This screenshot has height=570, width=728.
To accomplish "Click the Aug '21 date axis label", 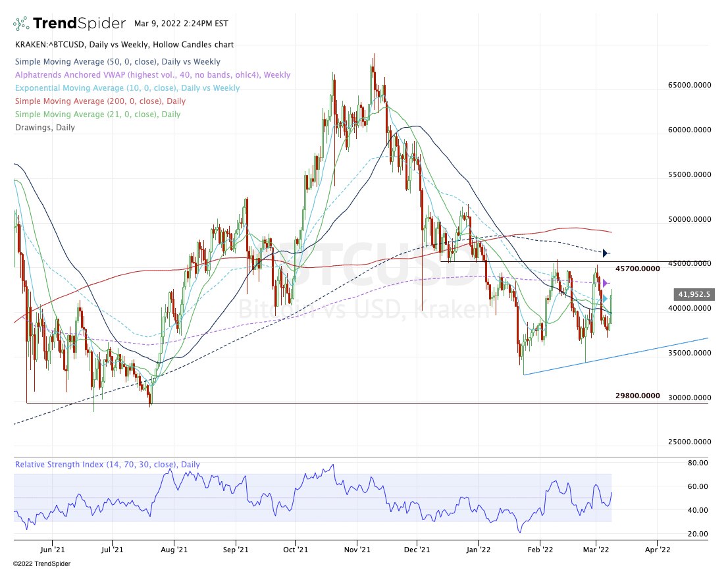I will pyautogui.click(x=174, y=550).
